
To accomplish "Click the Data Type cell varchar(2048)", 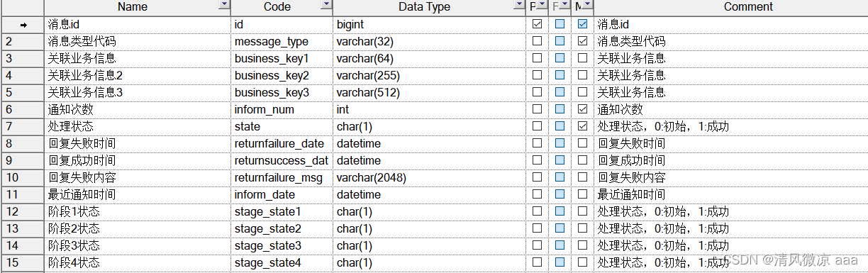I will (430, 177).
